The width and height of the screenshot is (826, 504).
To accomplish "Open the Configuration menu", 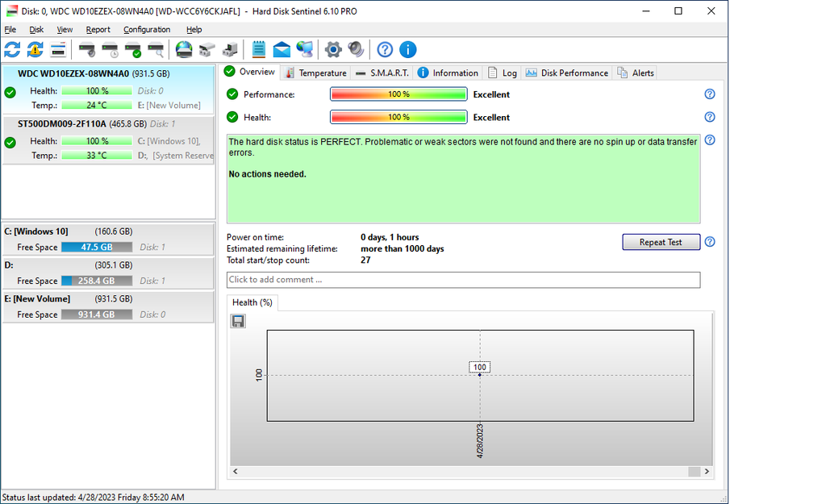I will tap(147, 30).
